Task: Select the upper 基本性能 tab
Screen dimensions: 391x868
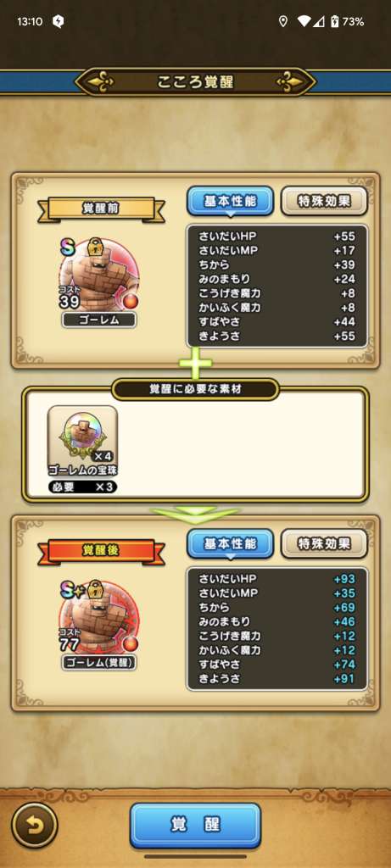Action: pos(231,201)
